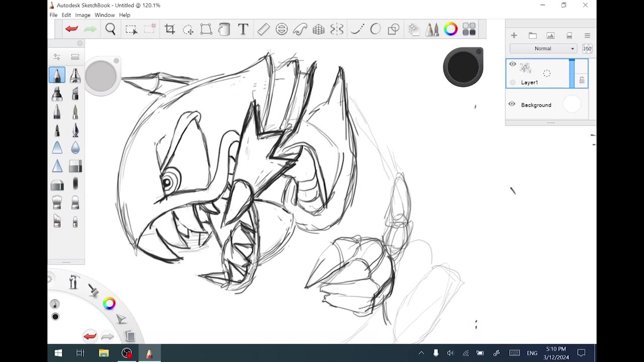This screenshot has width=644, height=362.
Task: Open the Color Editor color wheel
Action: tap(451, 29)
